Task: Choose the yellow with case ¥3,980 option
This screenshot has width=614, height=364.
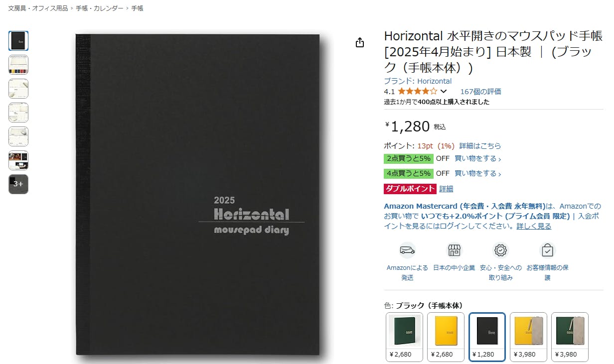Action: 529,337
